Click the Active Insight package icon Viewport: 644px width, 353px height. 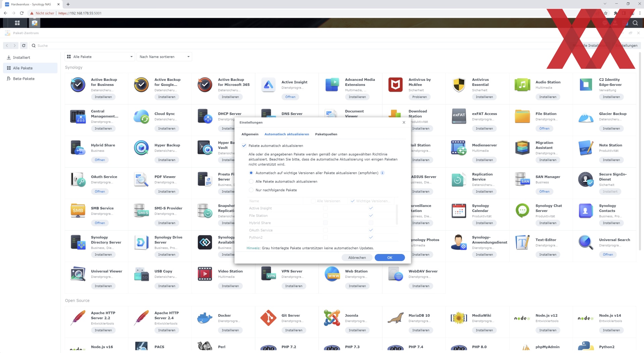coord(268,85)
